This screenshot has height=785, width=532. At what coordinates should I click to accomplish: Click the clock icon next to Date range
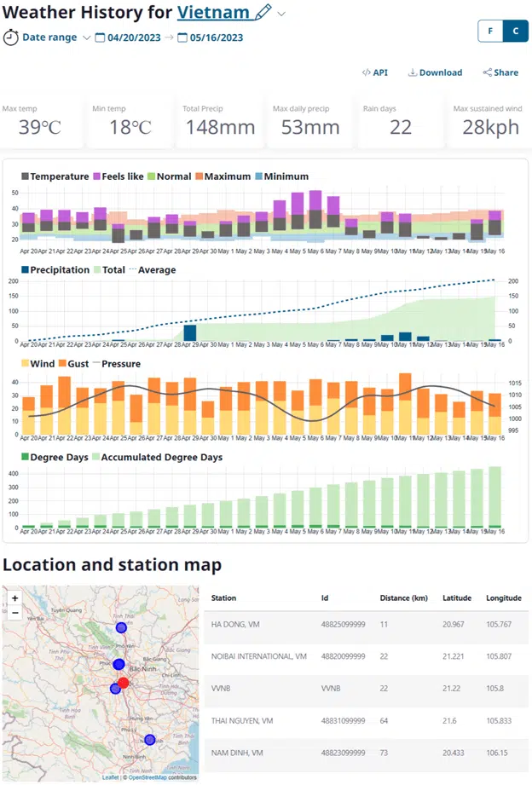[10, 38]
